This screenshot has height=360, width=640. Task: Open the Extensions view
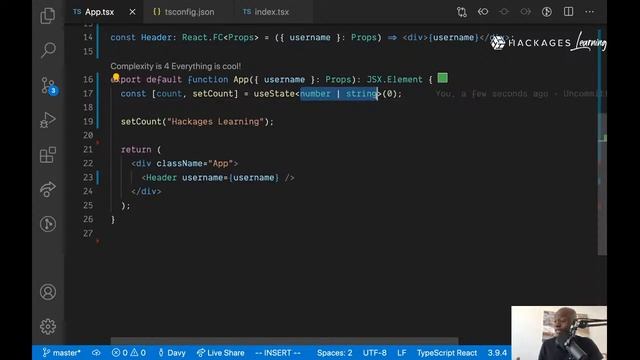(48, 155)
